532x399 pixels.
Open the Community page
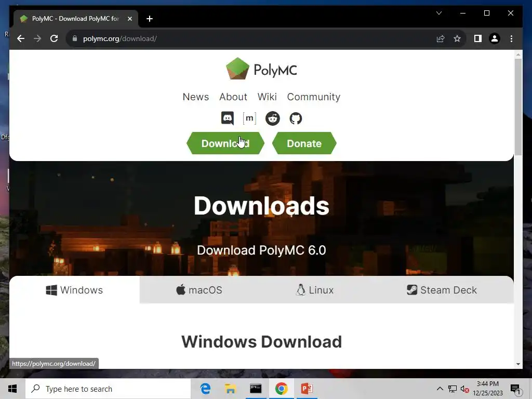(x=313, y=97)
